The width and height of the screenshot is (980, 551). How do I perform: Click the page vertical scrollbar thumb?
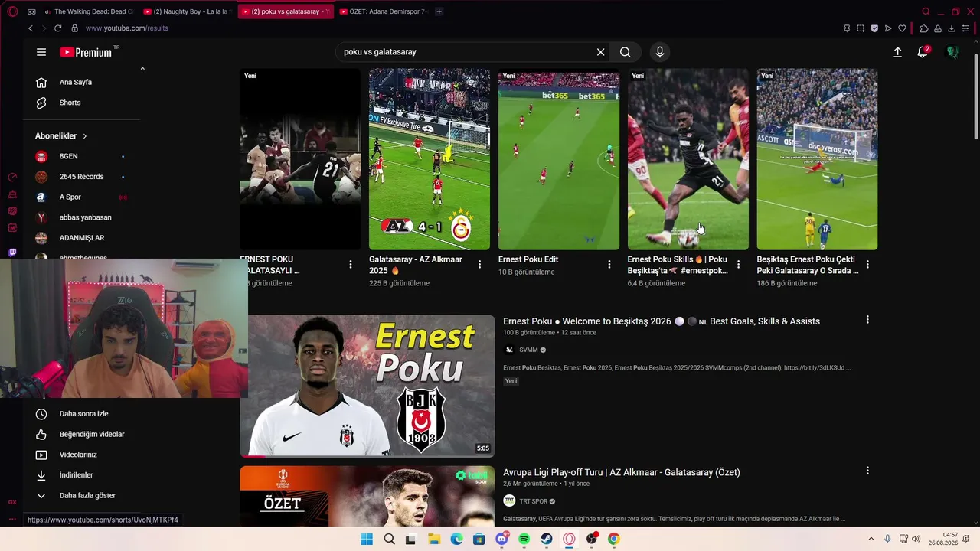[975, 96]
